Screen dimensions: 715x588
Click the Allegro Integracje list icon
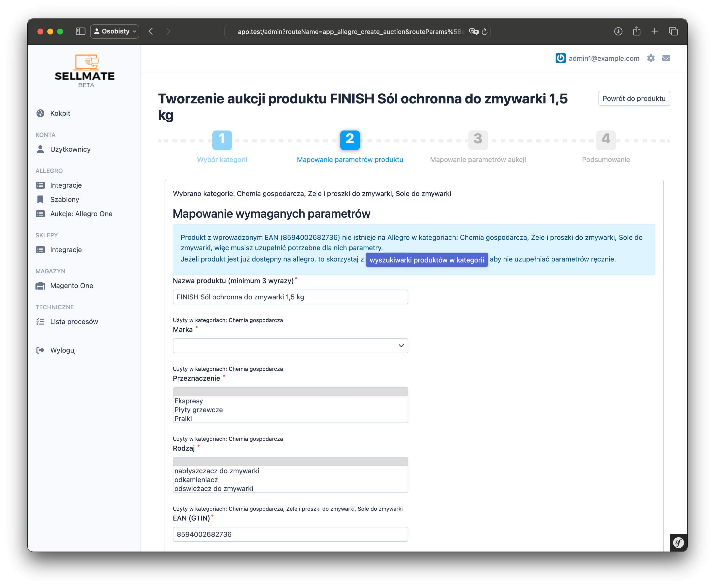point(40,185)
